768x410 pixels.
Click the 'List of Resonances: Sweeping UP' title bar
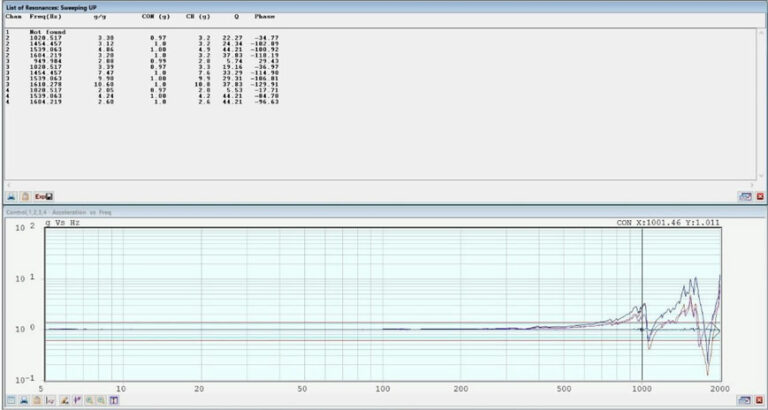384,7
